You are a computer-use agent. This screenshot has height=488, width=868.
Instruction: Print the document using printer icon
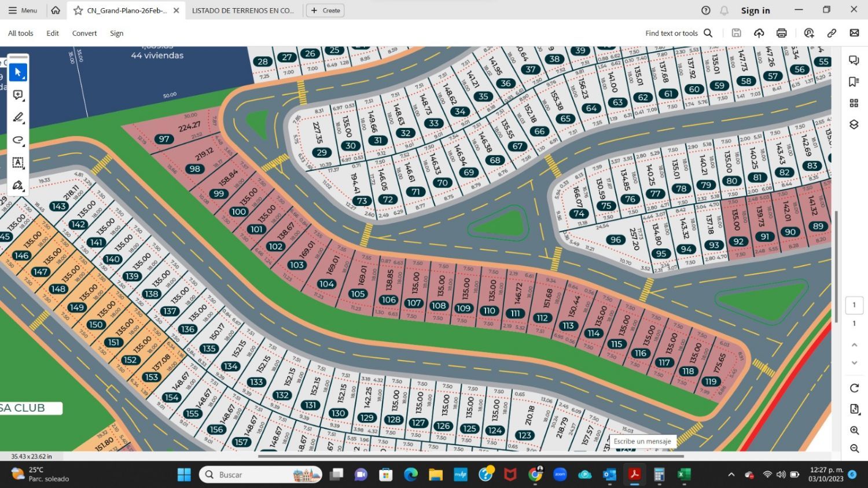[x=782, y=34]
